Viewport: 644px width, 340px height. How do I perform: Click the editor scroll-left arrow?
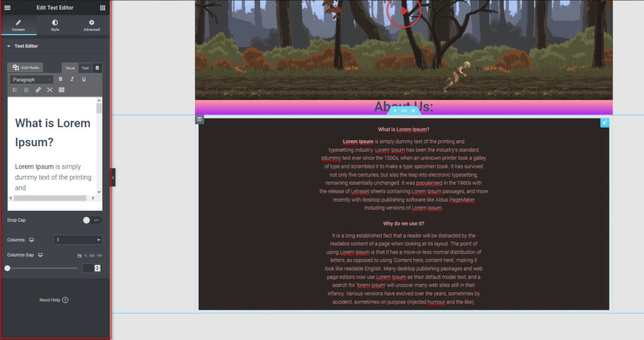[11, 198]
